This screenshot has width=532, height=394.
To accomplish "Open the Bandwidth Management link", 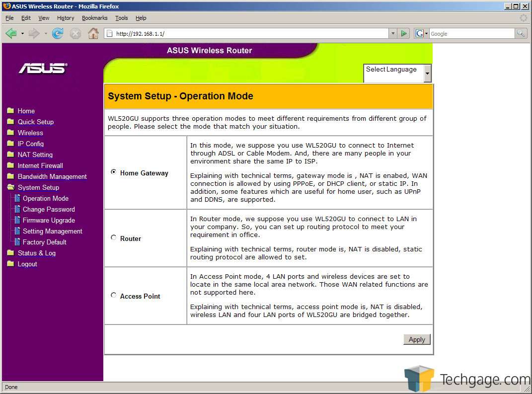I will point(52,176).
